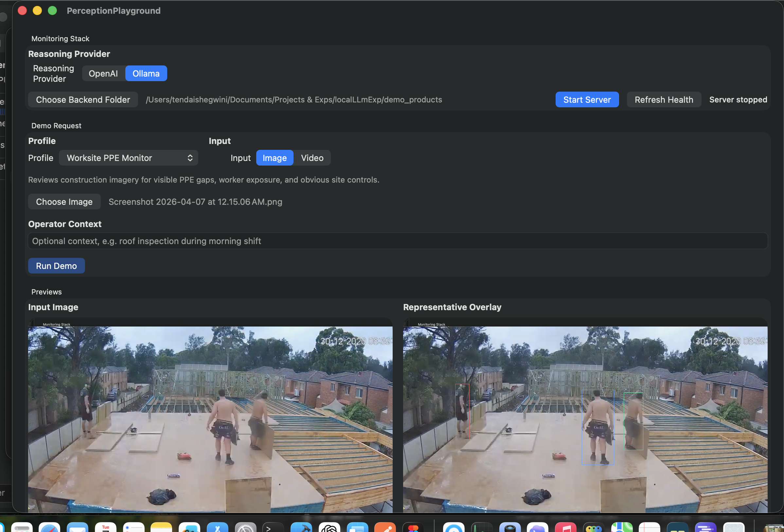
Task: Select the Image input segment
Action: pyautogui.click(x=275, y=158)
